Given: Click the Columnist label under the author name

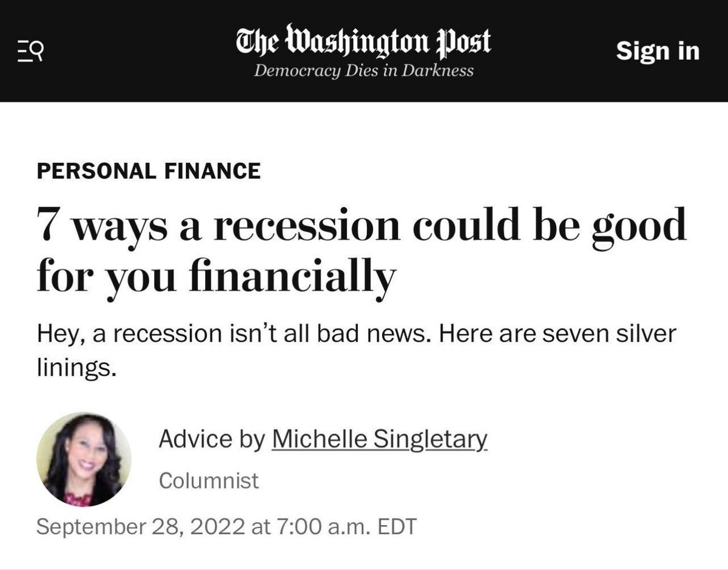Looking at the screenshot, I should pyautogui.click(x=209, y=480).
